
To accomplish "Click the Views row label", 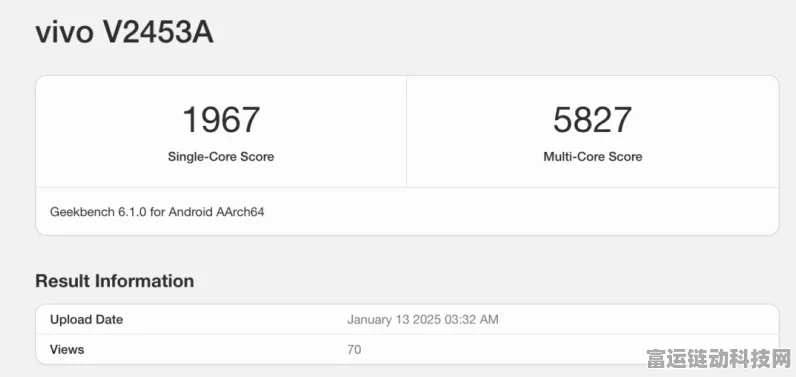I will pos(67,350).
